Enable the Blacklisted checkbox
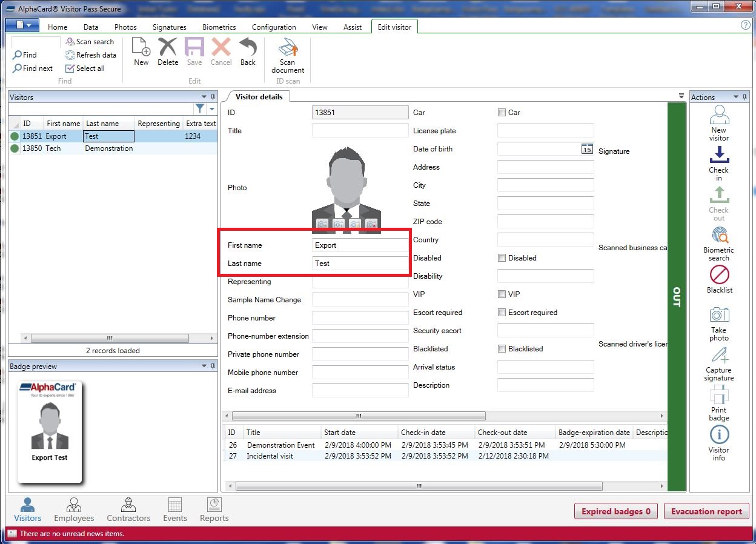Screen dimensions: 756x544 [502, 348]
